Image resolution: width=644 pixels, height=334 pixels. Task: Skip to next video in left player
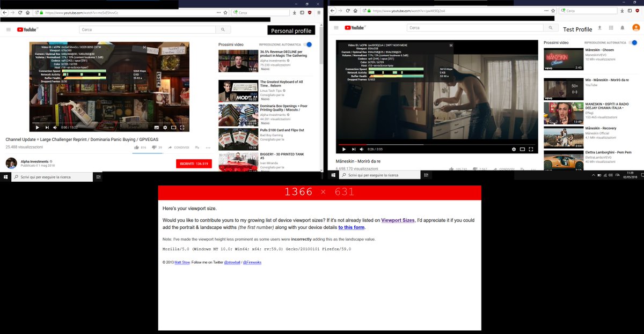tap(47, 128)
